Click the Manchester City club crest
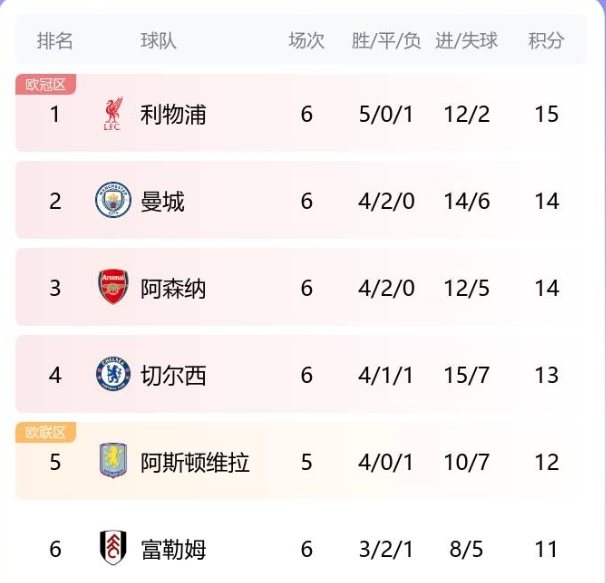Screen dimensions: 606x583 [113, 200]
